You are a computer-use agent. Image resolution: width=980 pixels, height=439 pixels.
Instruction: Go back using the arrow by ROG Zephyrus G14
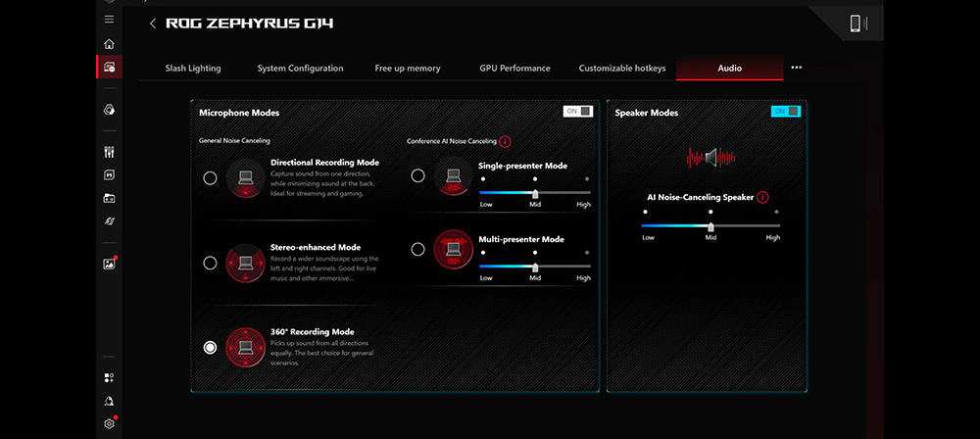(x=153, y=24)
